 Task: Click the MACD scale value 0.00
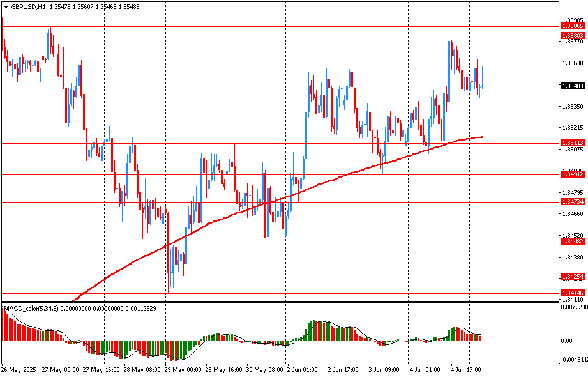[x=567, y=341]
